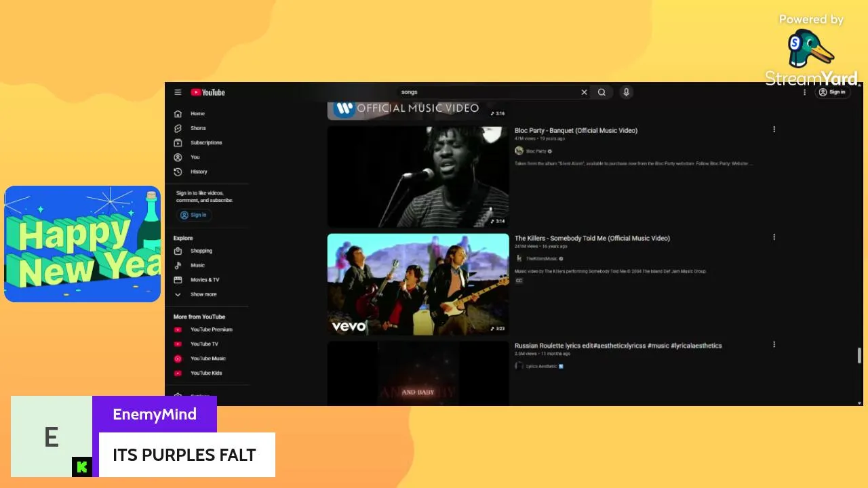
Task: Click the Movies & TV clapperboard icon
Action: click(x=178, y=280)
